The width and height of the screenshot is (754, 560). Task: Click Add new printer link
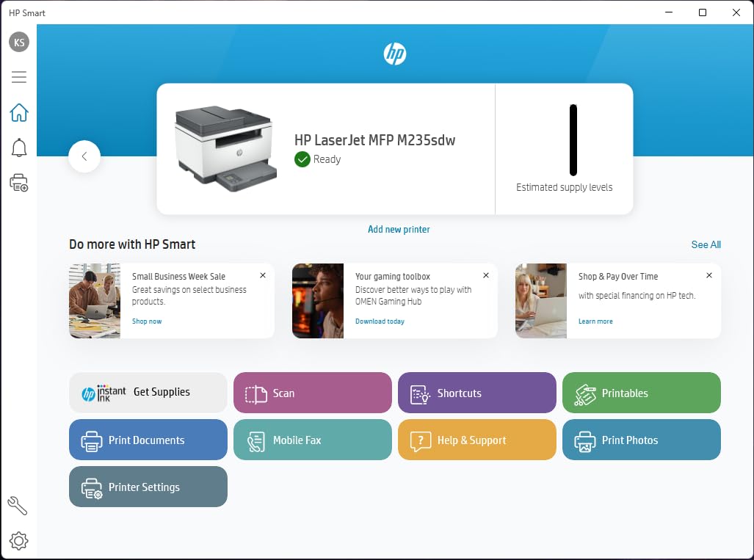(399, 229)
